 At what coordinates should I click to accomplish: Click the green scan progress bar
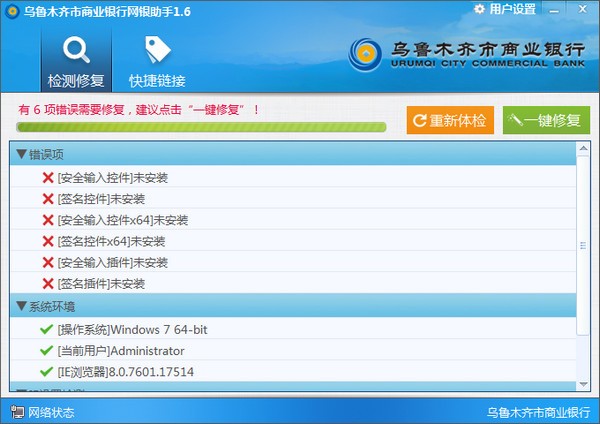(201, 127)
